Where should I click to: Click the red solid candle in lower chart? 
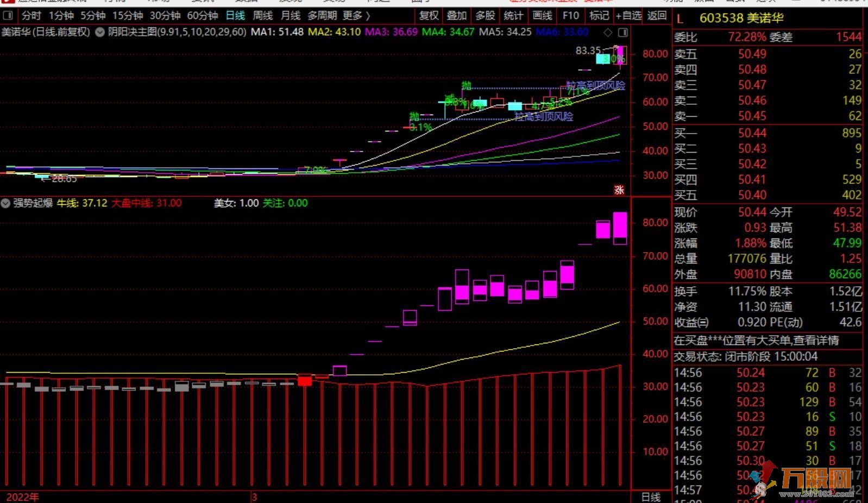(305, 380)
